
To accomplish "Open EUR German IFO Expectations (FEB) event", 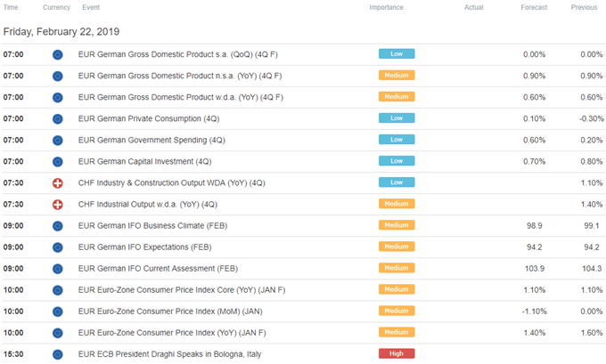I will 145,247.
